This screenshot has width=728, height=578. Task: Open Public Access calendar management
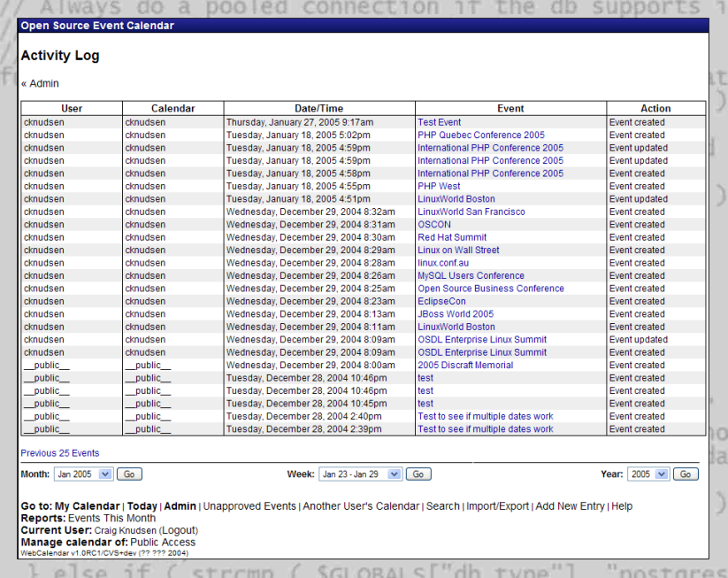click(x=163, y=543)
